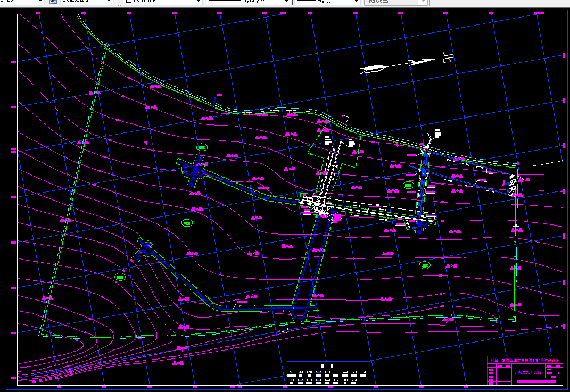Viewport: 570px width, 392px height.
Task: Select the magenta project title at title block top
Action: [x=525, y=361]
